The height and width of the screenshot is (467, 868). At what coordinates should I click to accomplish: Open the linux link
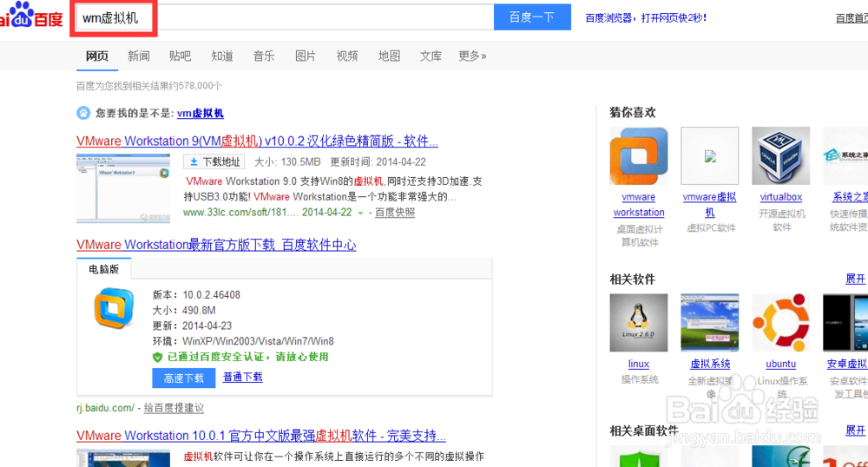[639, 364]
